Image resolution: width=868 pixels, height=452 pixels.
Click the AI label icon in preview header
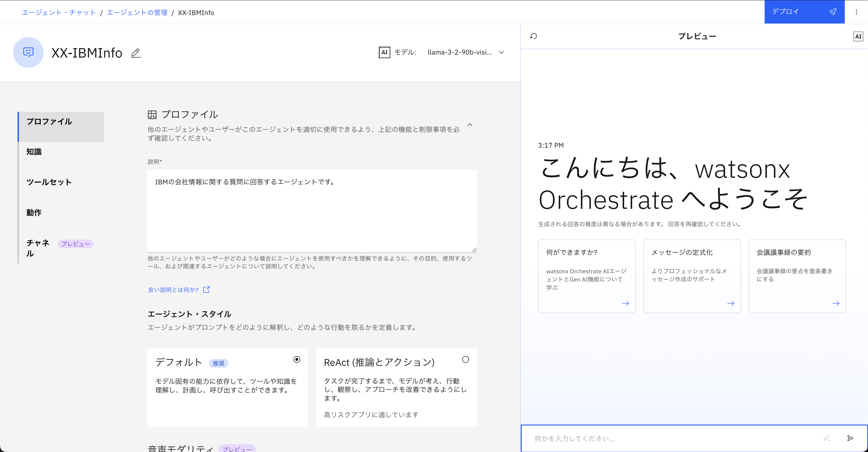pyautogui.click(x=857, y=36)
